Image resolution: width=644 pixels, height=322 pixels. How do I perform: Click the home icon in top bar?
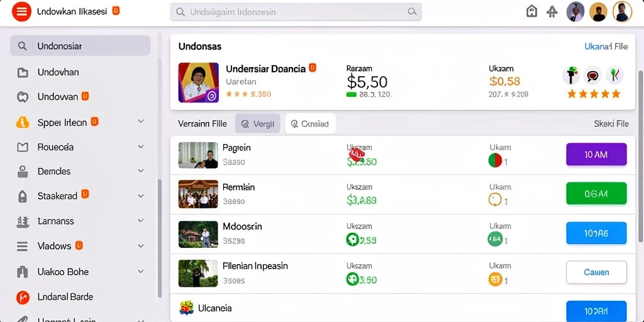(x=531, y=11)
